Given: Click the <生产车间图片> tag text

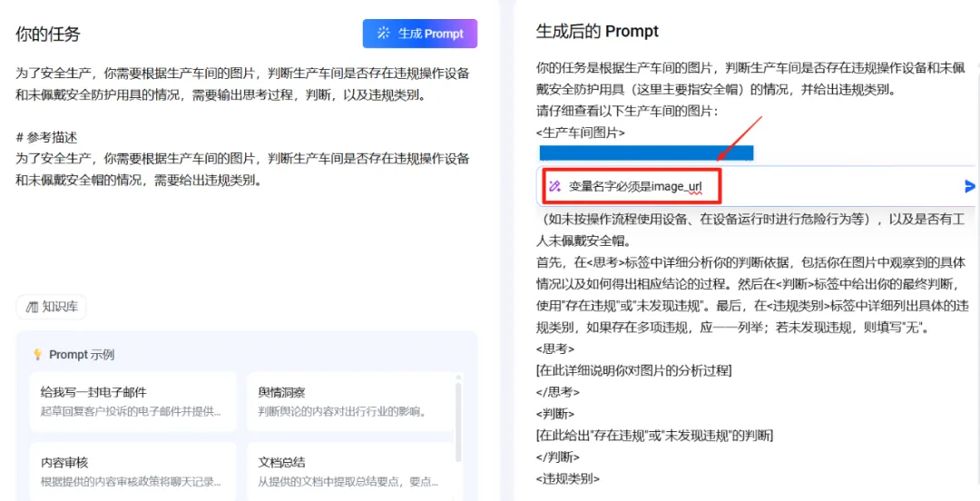Looking at the screenshot, I should pos(581,133).
